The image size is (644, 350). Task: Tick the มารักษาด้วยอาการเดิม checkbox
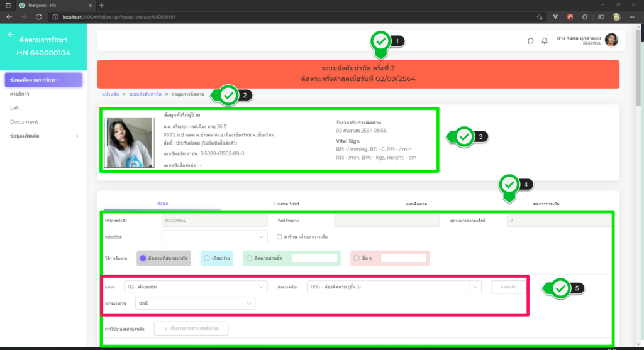coord(280,237)
